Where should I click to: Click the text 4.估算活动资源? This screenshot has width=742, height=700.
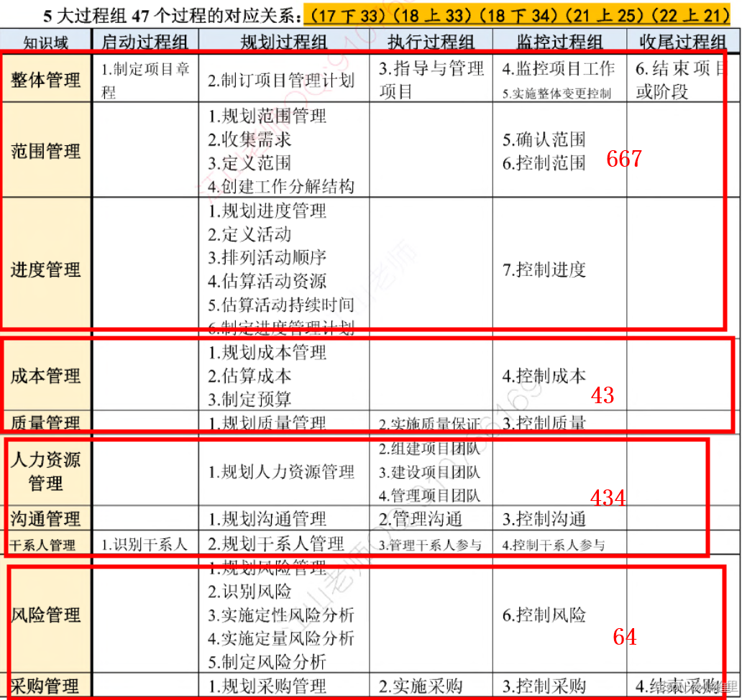tap(267, 281)
